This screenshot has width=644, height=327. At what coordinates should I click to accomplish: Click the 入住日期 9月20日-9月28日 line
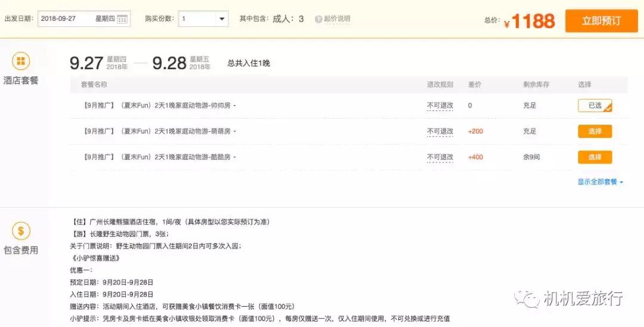pyautogui.click(x=112, y=295)
